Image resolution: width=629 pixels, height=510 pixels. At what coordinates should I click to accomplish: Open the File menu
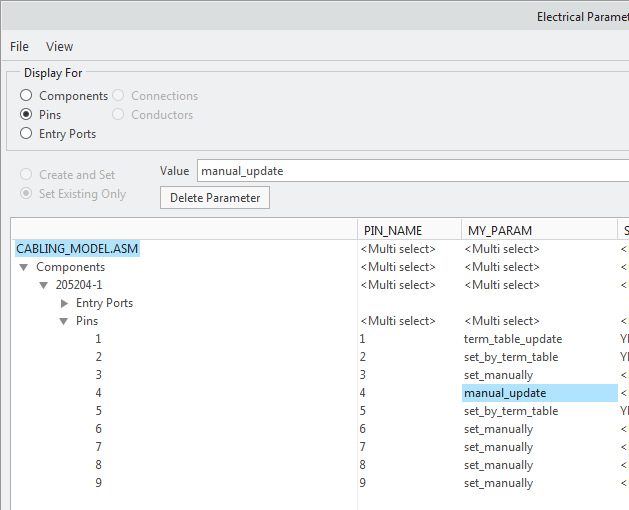point(19,46)
